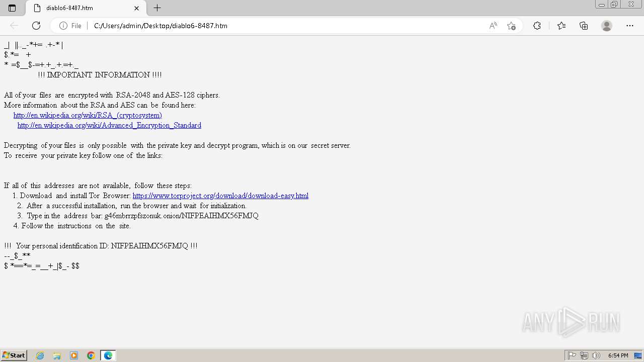
Task: Open Collections panel
Action: tap(584, 26)
